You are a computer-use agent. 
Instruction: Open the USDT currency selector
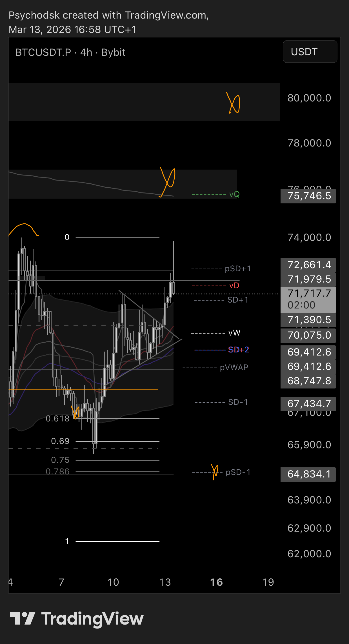pyautogui.click(x=310, y=52)
